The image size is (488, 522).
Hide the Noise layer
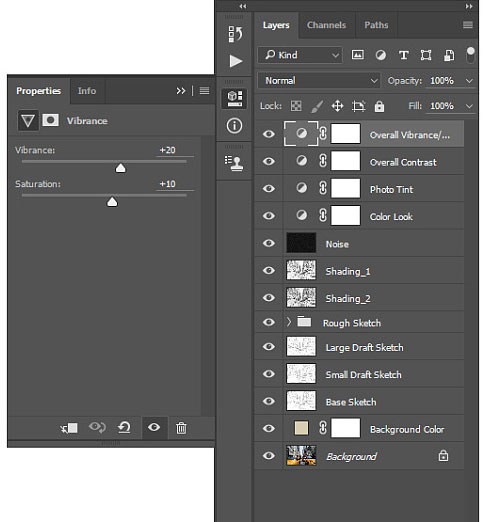pyautogui.click(x=269, y=243)
